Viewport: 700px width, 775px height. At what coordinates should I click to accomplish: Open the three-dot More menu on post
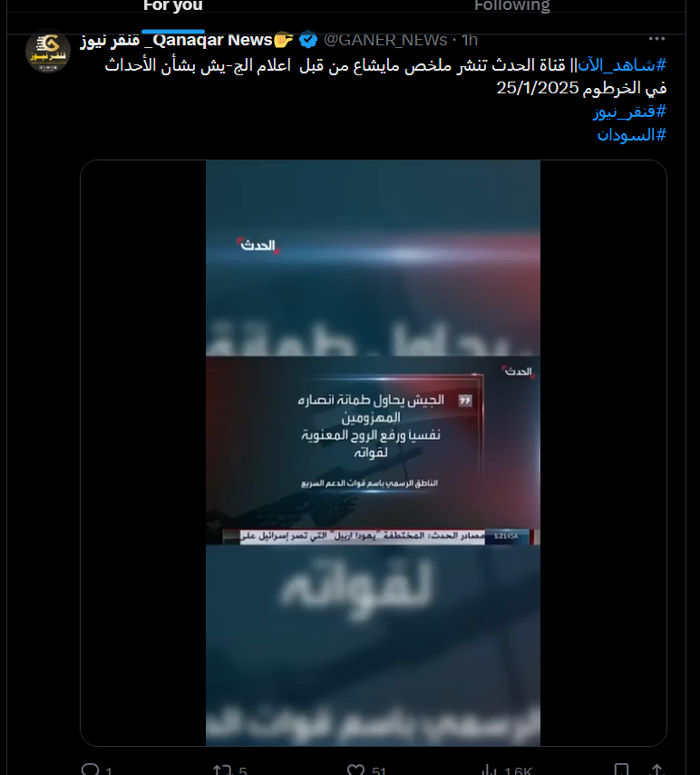[656, 39]
